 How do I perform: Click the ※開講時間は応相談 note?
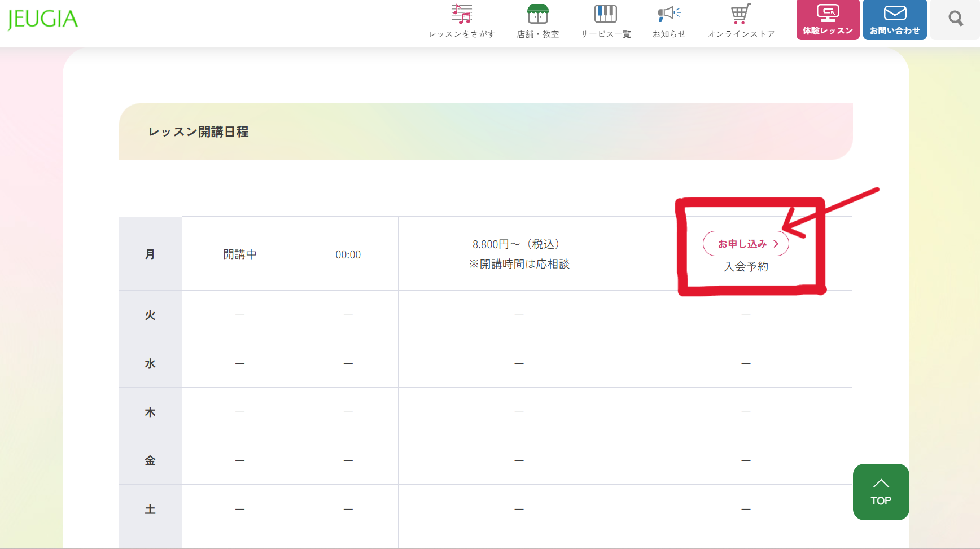pos(519,264)
